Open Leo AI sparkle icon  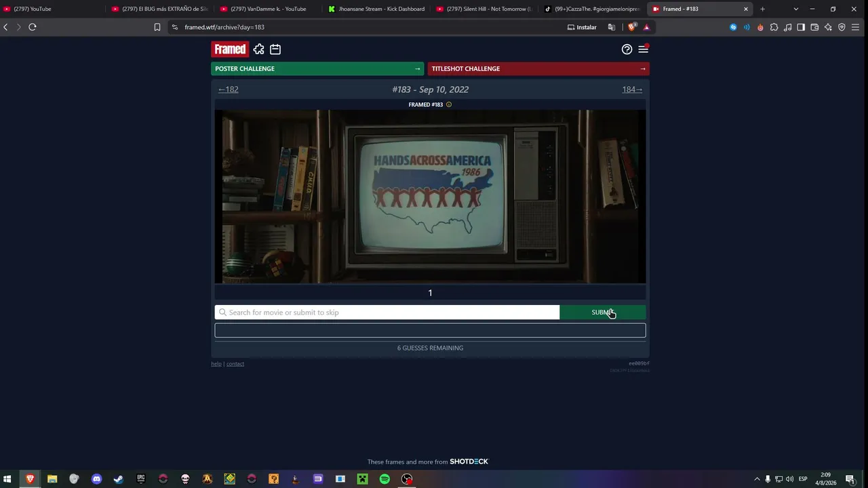click(828, 27)
